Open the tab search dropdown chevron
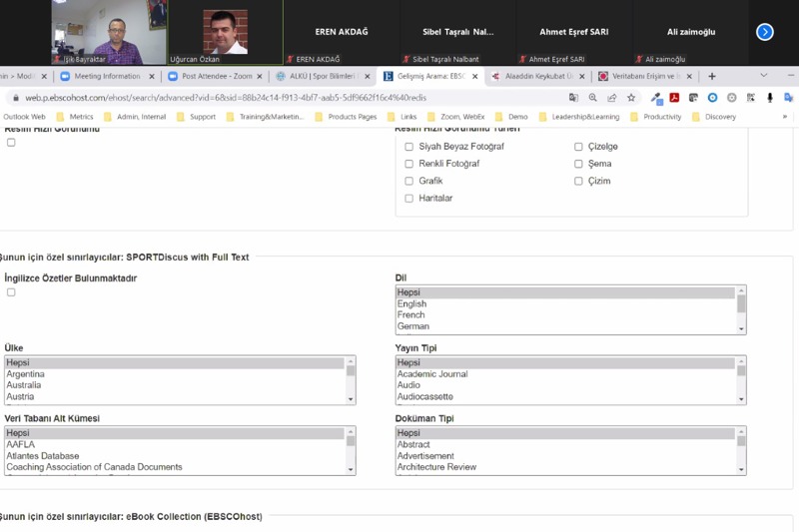The image size is (799, 532). pyautogui.click(x=764, y=76)
